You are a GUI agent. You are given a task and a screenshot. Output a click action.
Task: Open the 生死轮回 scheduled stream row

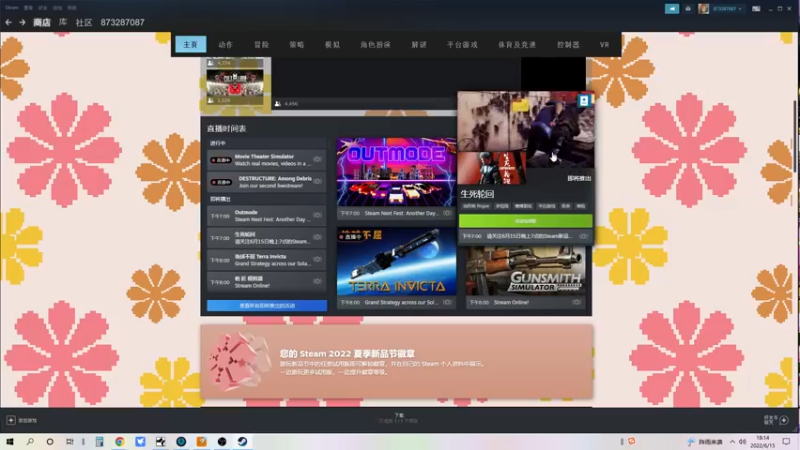(266, 238)
